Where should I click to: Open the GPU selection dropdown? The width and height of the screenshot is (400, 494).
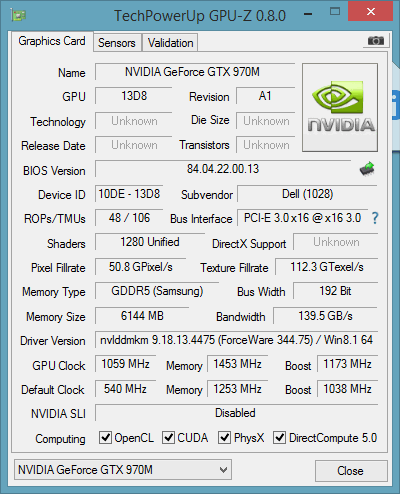(123, 470)
